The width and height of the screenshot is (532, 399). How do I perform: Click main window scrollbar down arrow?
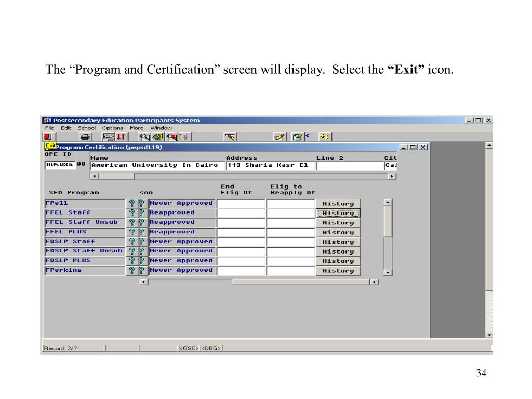click(x=489, y=335)
